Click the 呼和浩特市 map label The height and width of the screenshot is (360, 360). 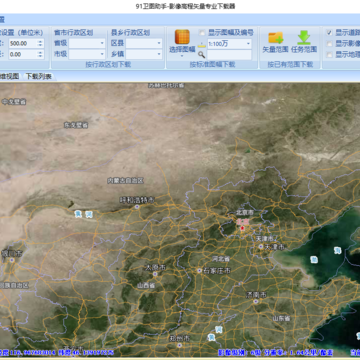click(x=137, y=200)
